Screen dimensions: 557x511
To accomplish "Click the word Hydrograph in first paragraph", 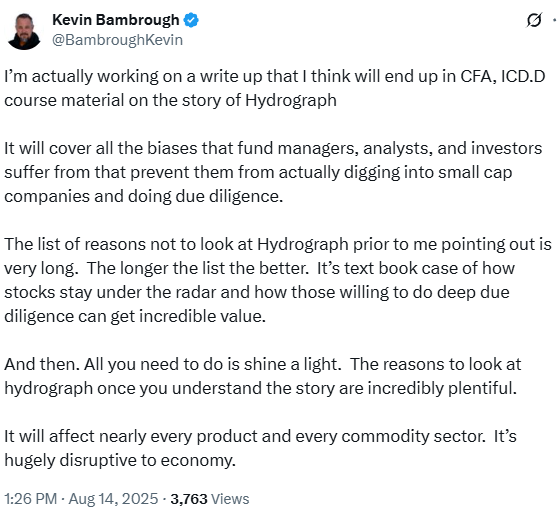I will coord(291,100).
